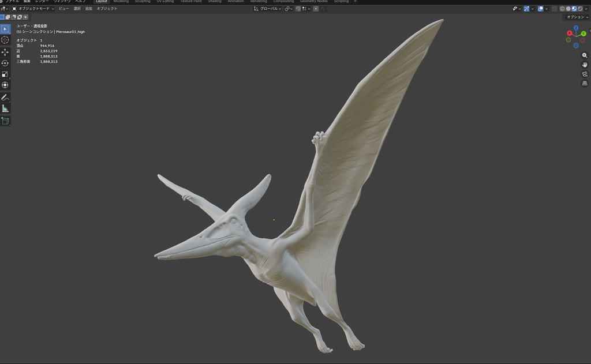The image size is (591, 364).
Task: Select the 3D Cursor tool
Action: click(5, 40)
